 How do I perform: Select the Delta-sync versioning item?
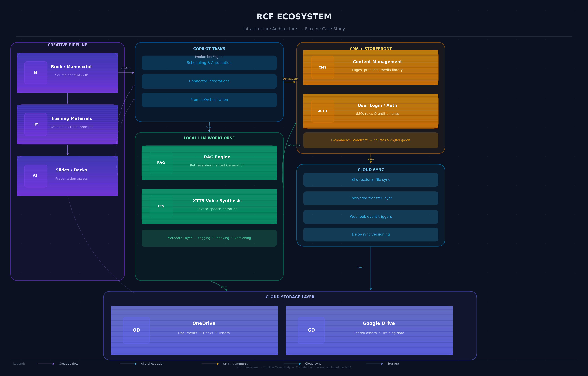coord(371,235)
